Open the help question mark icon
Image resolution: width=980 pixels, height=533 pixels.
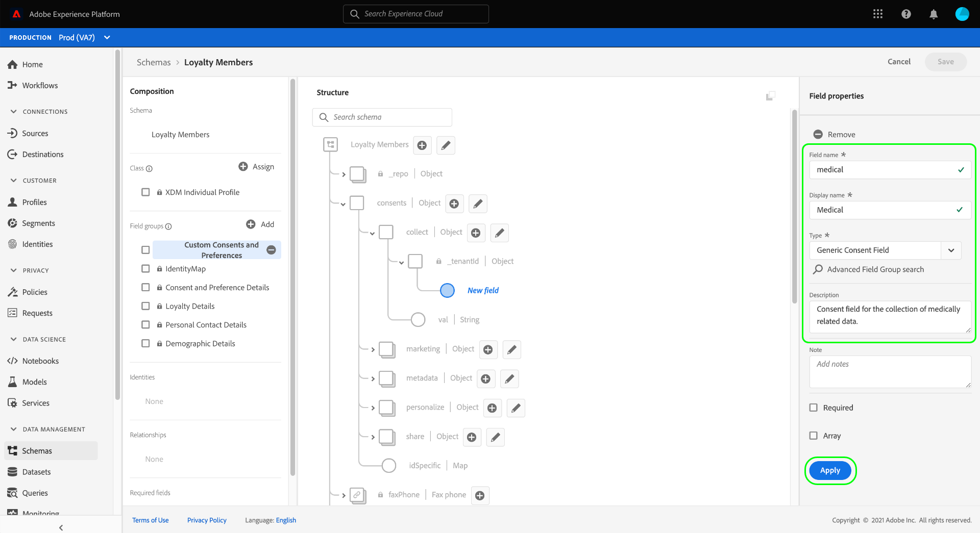(906, 14)
